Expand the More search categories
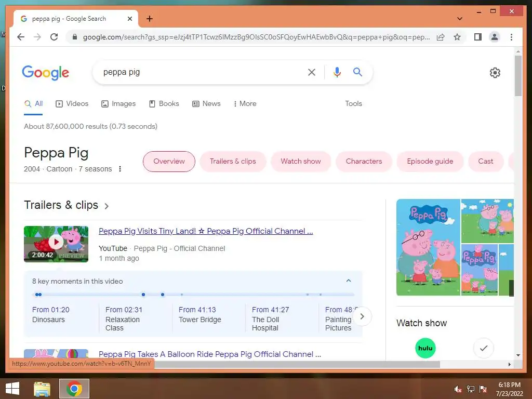532x399 pixels. click(245, 104)
